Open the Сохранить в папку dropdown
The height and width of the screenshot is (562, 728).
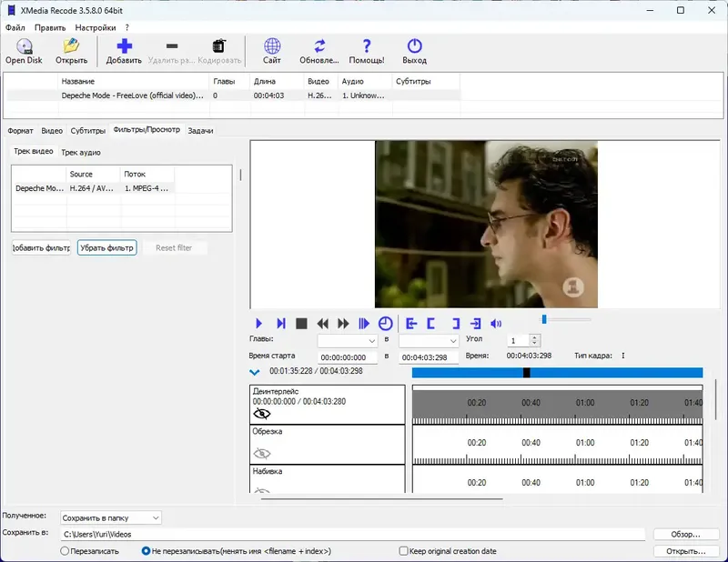pos(111,517)
